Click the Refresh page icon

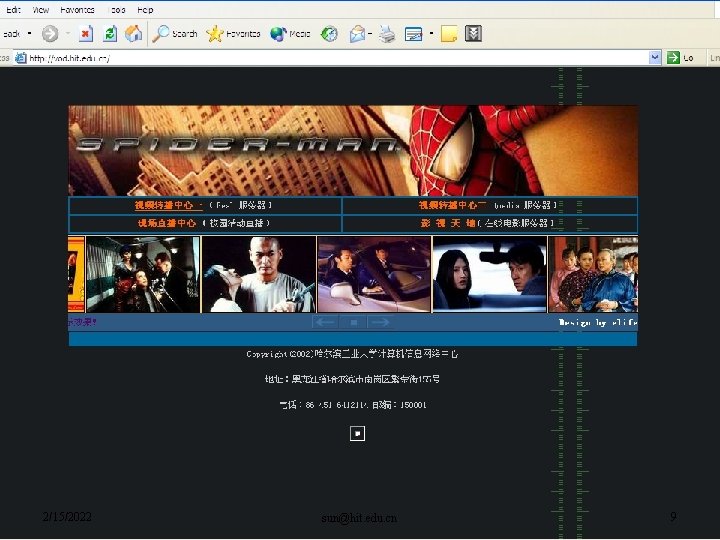110,34
